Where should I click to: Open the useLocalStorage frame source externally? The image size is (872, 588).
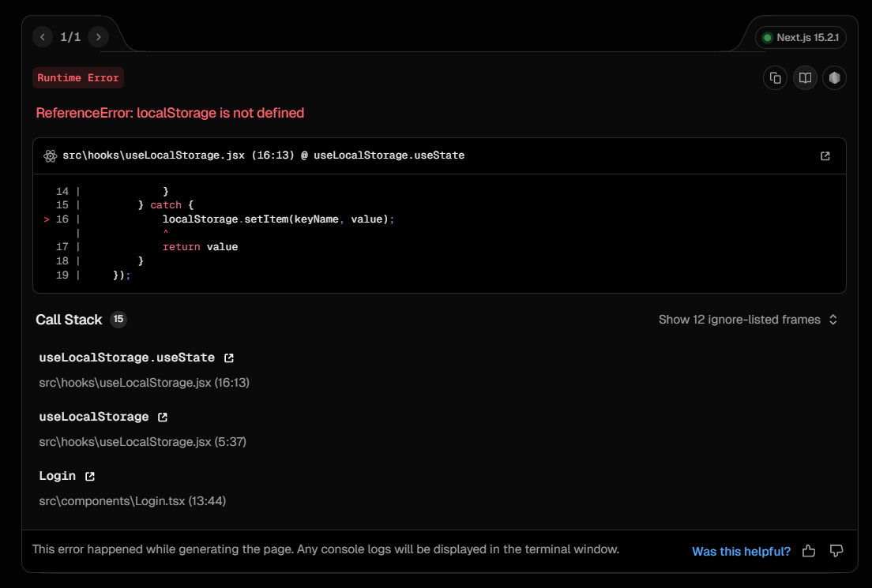[x=163, y=417]
